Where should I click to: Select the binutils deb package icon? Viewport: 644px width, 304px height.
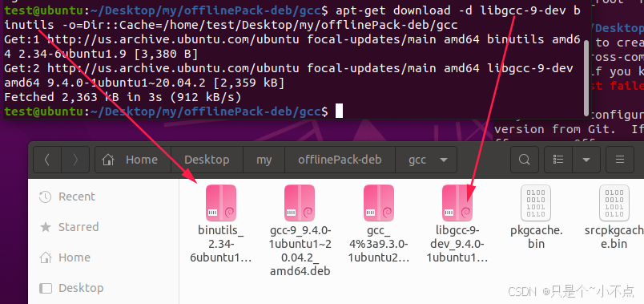click(x=221, y=202)
